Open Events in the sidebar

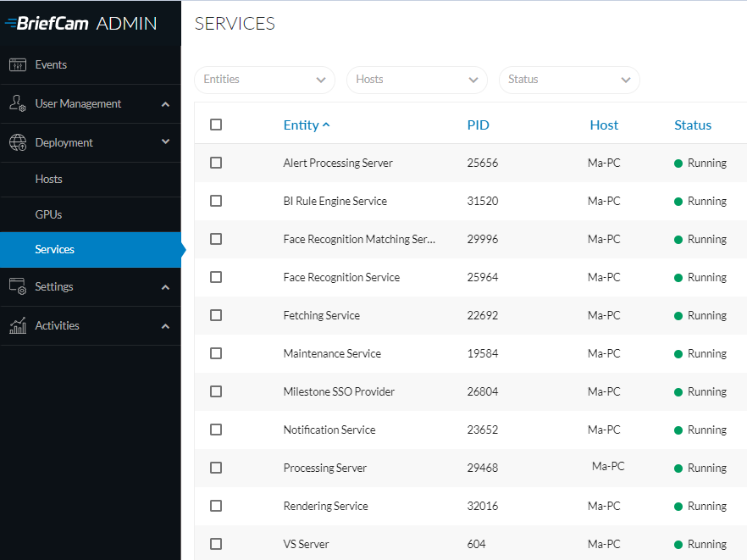coord(91,65)
